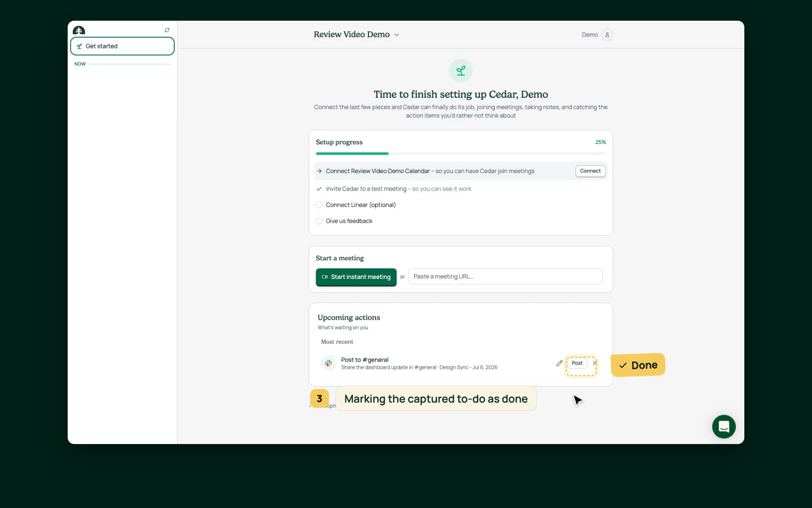Expand the Review Video Demo workspace dropdown
This screenshot has height=508, width=812.
(356, 34)
